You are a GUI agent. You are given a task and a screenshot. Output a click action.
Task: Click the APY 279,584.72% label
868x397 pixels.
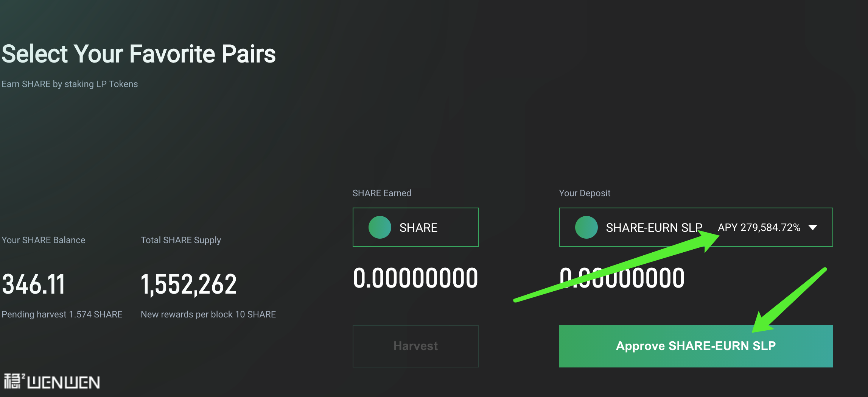pyautogui.click(x=759, y=227)
